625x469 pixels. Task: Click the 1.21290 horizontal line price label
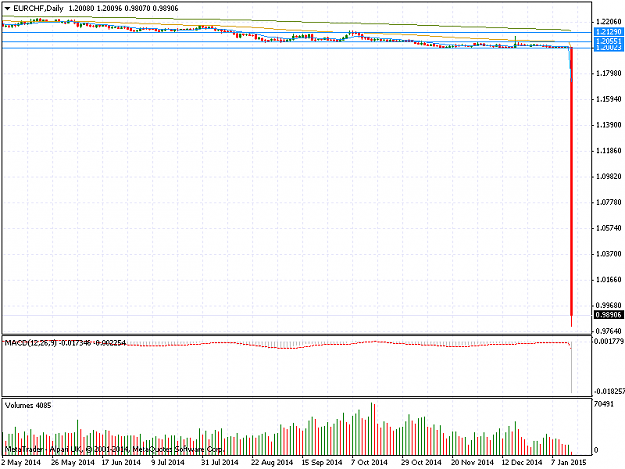click(608, 31)
